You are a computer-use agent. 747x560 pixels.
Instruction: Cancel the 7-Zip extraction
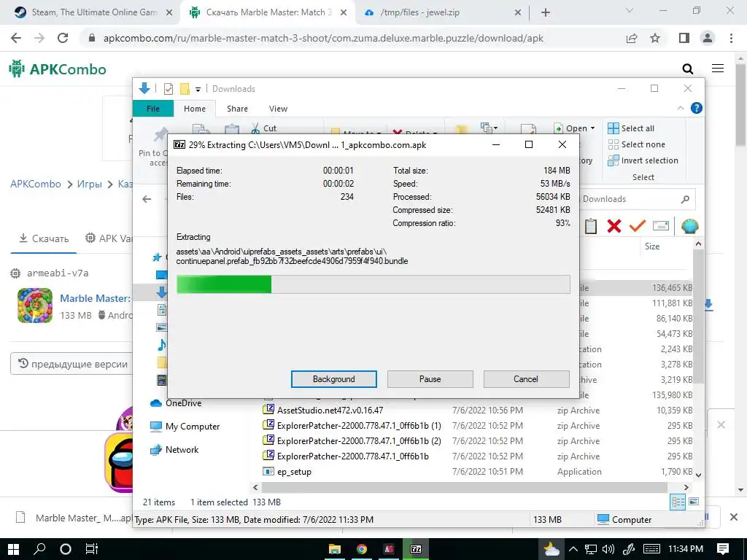tap(526, 379)
